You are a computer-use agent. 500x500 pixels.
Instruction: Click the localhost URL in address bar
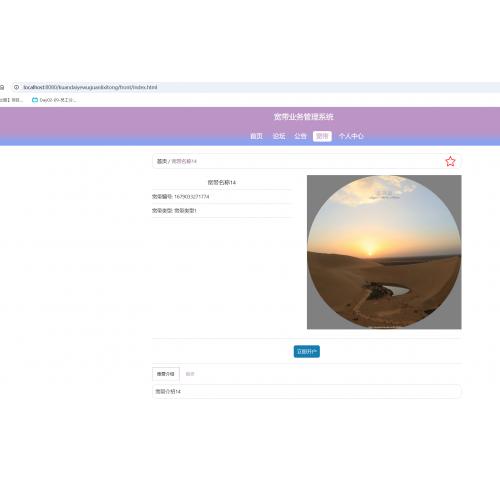tap(90, 87)
